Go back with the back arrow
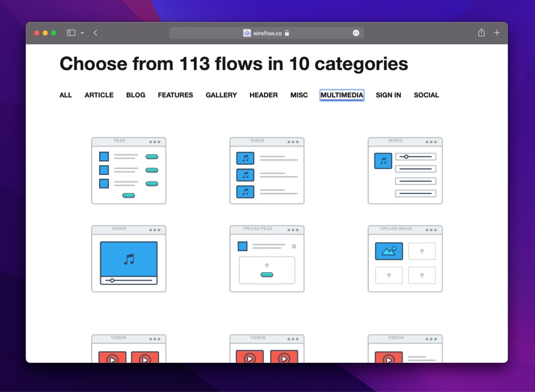This screenshot has width=535, height=392. click(x=95, y=33)
